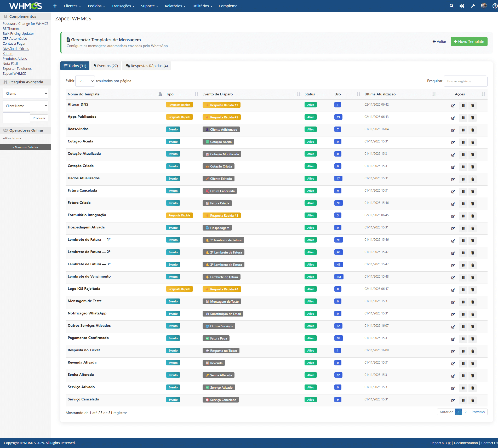Viewport: 498px width, 448px height.
Task: Switch to the Eventos (27) tab
Action: (106, 66)
